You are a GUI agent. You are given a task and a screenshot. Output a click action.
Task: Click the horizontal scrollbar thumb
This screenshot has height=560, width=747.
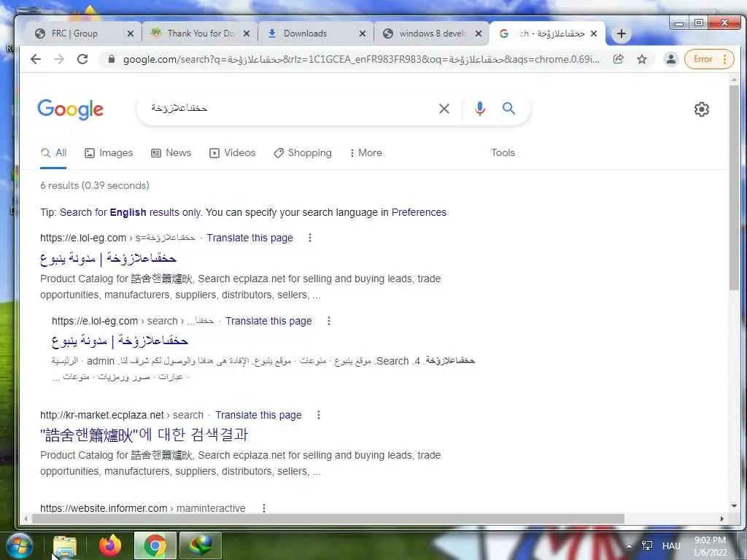[x=328, y=518]
